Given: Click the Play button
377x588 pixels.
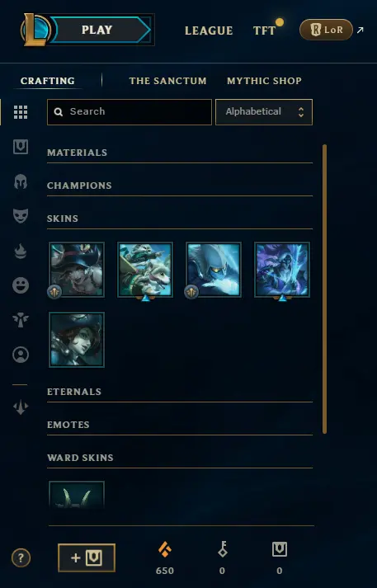Looking at the screenshot, I should pos(97,30).
